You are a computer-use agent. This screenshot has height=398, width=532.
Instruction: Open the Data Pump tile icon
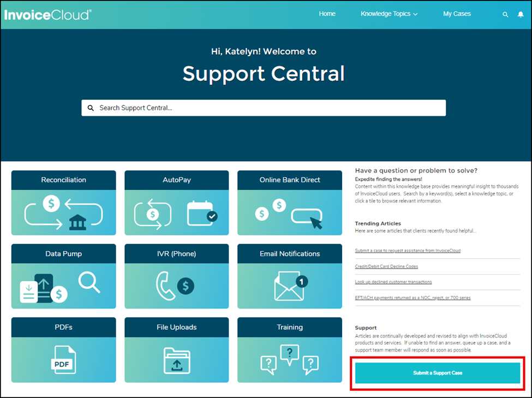60,287
